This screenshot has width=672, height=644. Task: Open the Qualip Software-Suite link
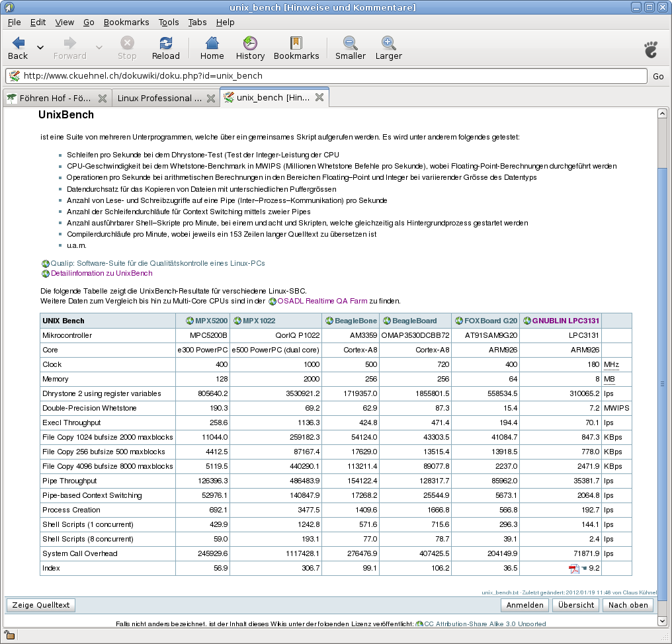(x=157, y=263)
